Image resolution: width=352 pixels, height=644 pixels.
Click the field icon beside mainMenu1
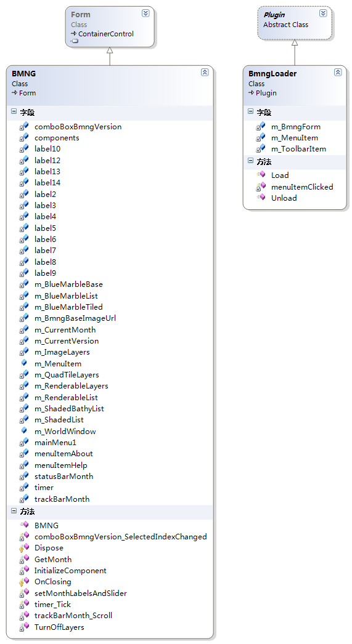point(24,442)
